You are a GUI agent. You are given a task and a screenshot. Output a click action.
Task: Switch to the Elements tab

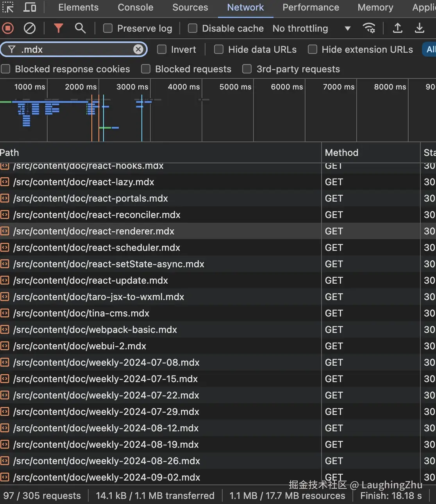click(78, 7)
